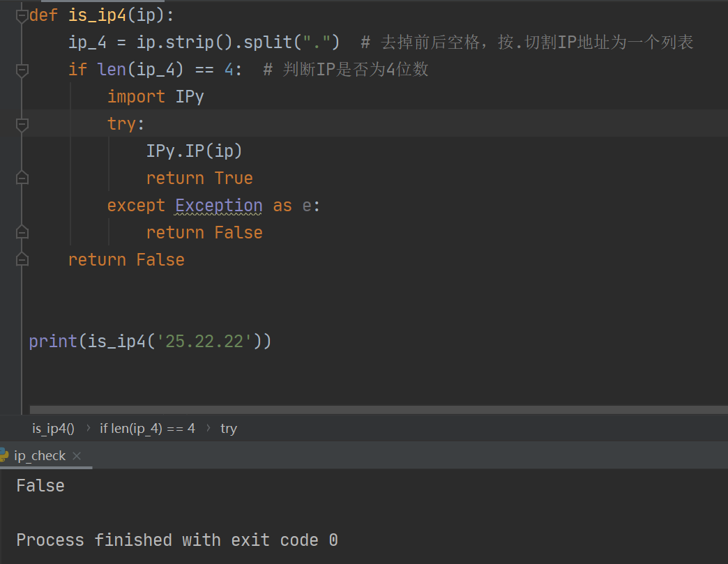Collapse the try block using fold marker
This screenshot has height=564, width=728.
[21, 123]
